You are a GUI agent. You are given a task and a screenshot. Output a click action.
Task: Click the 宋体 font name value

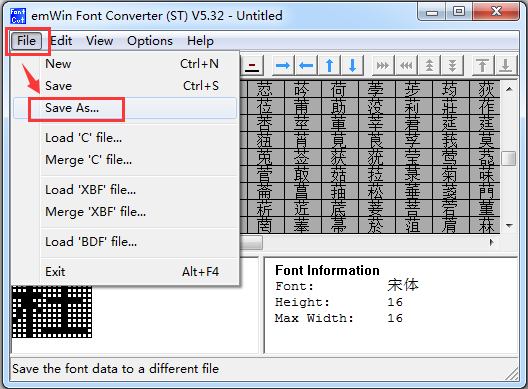tap(403, 285)
